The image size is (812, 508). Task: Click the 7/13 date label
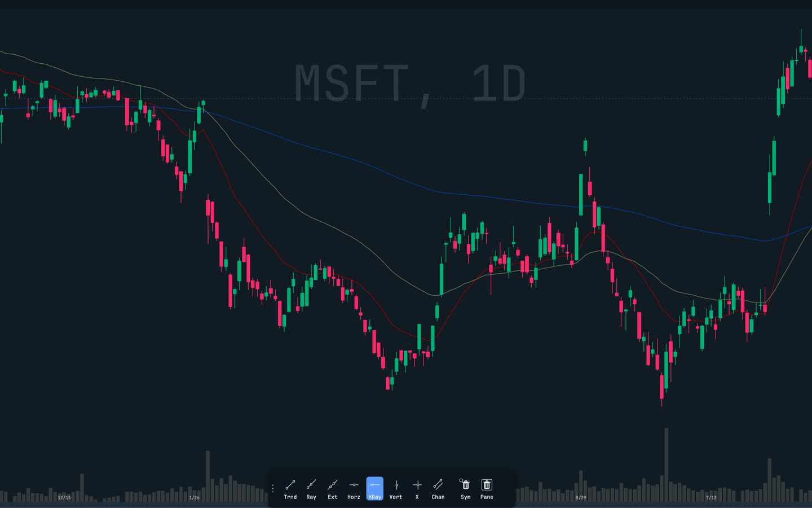tap(711, 498)
